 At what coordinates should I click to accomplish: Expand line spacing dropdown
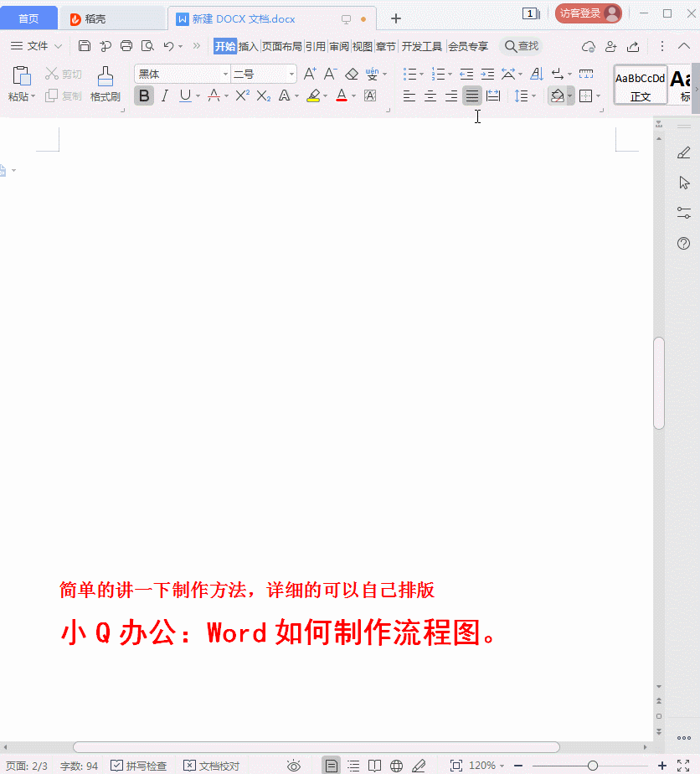533,95
